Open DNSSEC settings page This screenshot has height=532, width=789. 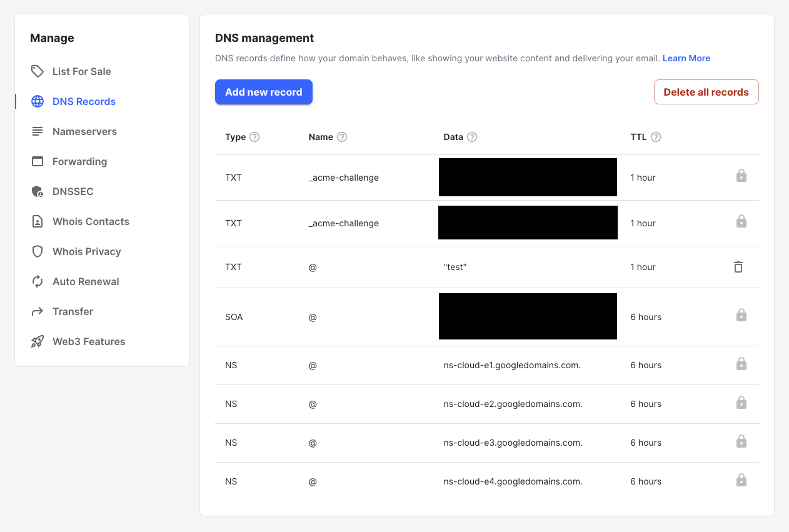pos(73,191)
